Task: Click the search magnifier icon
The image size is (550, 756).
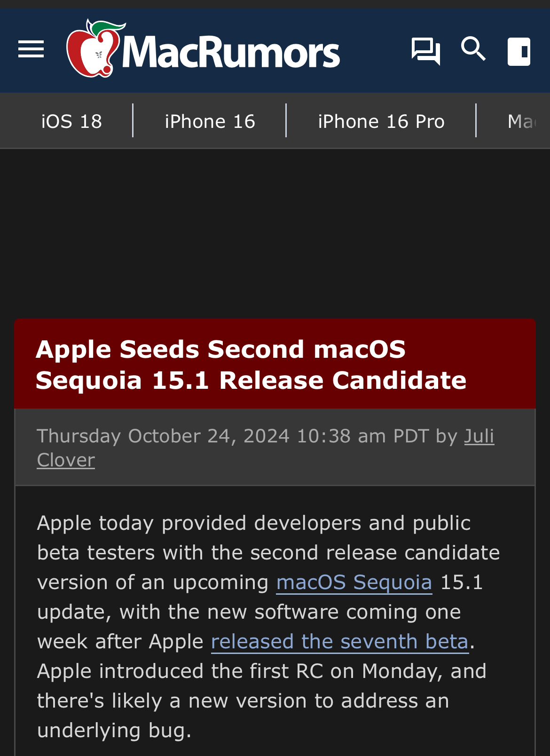Action: click(473, 50)
